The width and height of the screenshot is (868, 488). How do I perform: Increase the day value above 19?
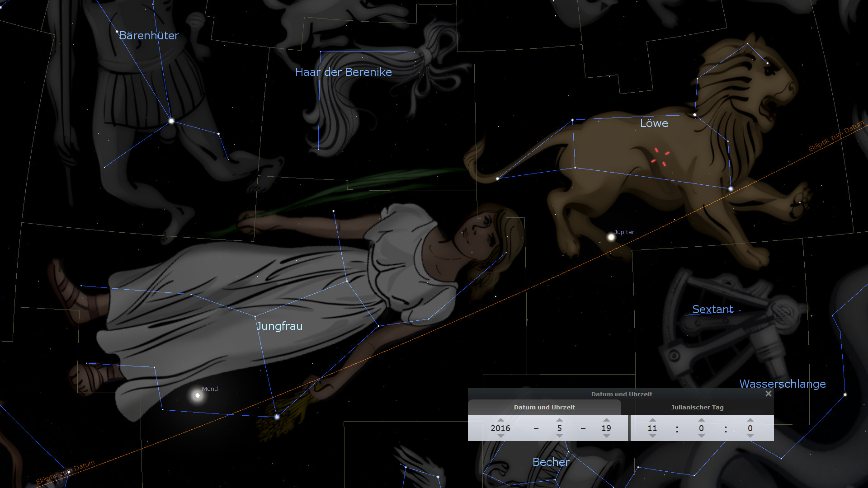click(607, 420)
